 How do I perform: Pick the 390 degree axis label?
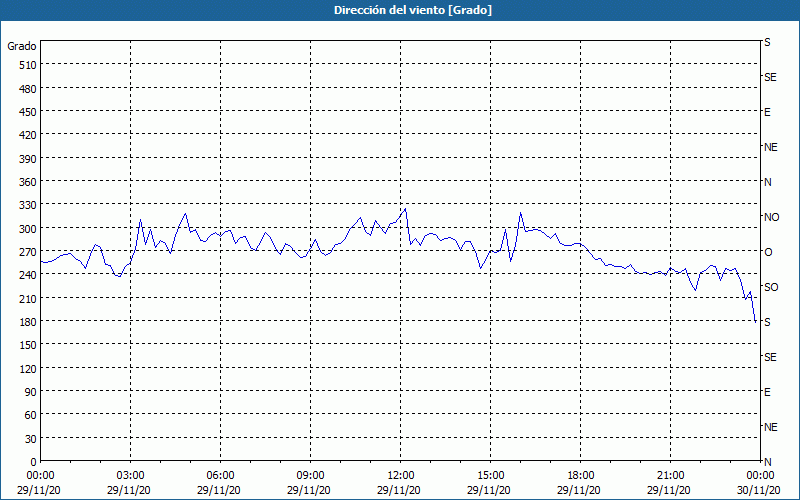pyautogui.click(x=29, y=159)
